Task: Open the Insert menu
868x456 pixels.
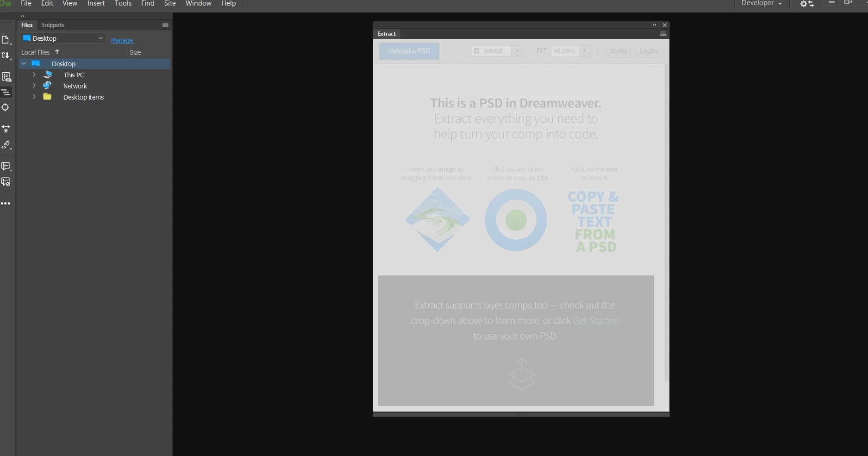Action: 96,4
